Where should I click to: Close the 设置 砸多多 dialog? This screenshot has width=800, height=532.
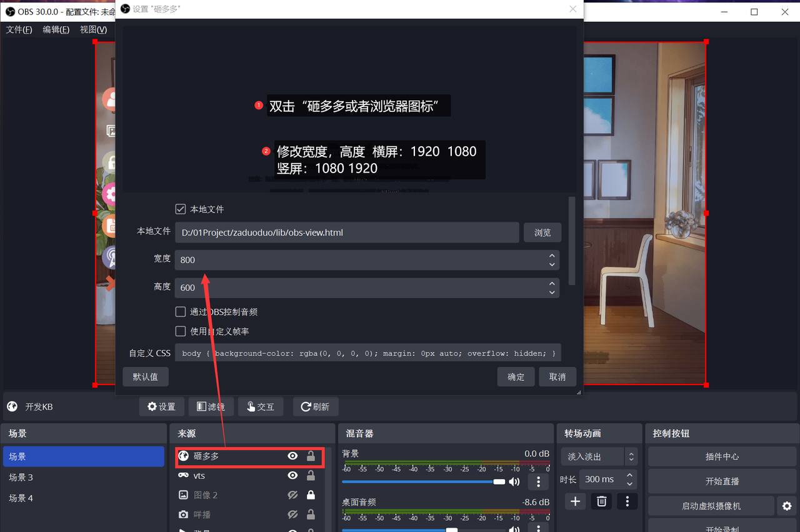tap(572, 9)
